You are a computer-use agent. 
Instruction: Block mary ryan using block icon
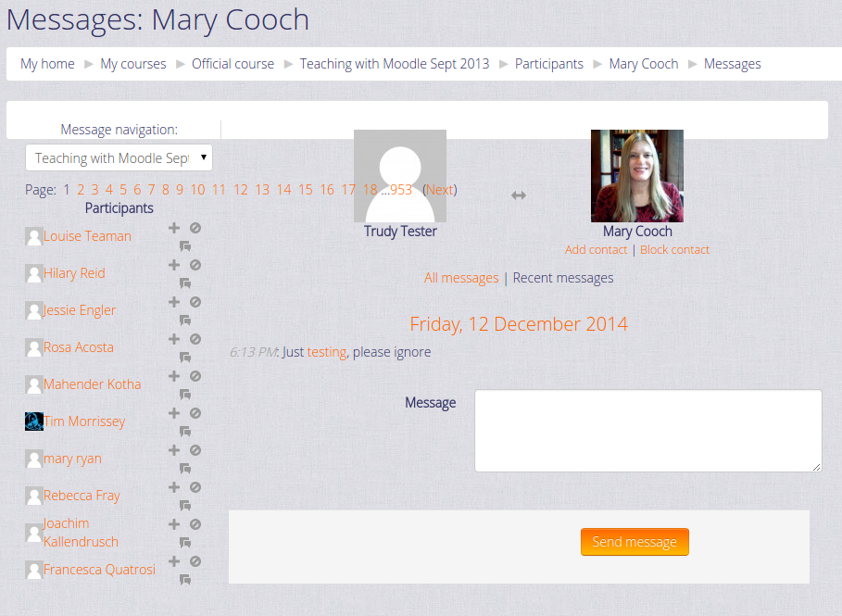click(x=195, y=450)
